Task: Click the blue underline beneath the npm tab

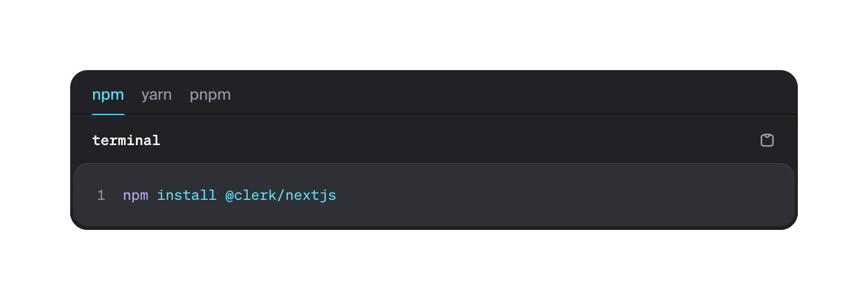Action: (x=108, y=114)
